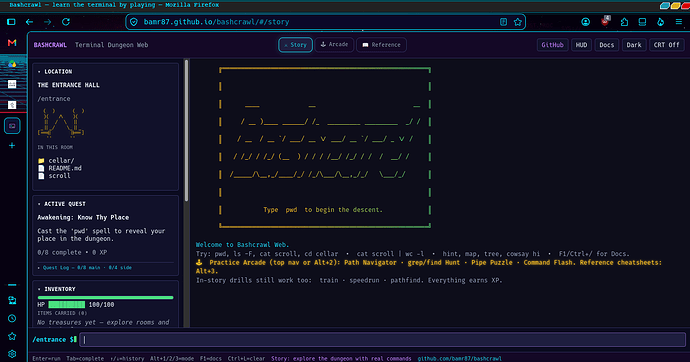Collapse the ACTIVE QUEST panel header
The image size is (690, 362).
click(x=62, y=204)
